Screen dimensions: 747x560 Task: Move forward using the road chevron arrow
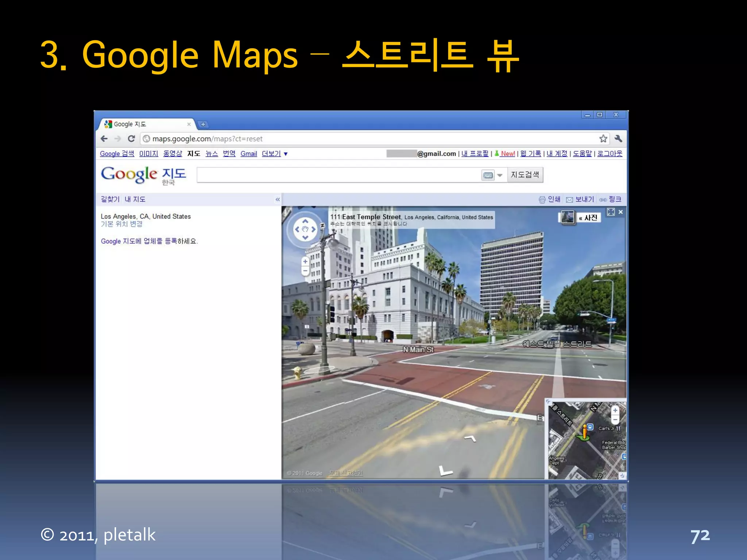pos(471,438)
